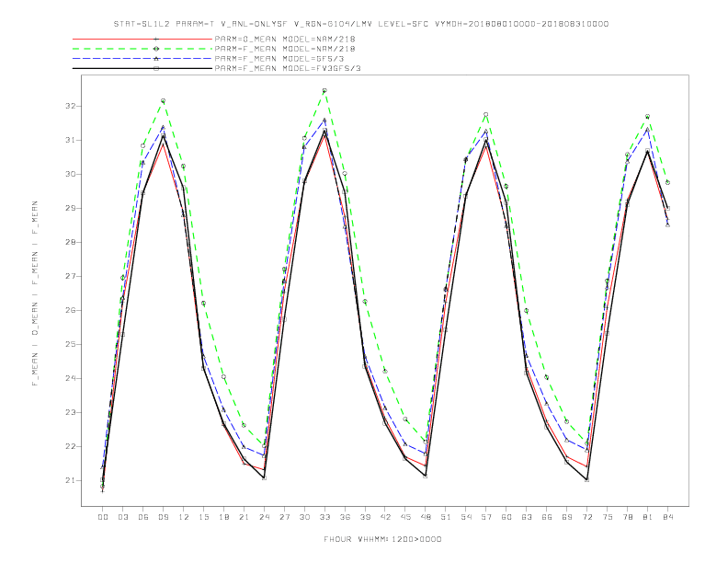Click x-axis forecast hour label 24
The image size is (728, 563).
click(x=264, y=517)
